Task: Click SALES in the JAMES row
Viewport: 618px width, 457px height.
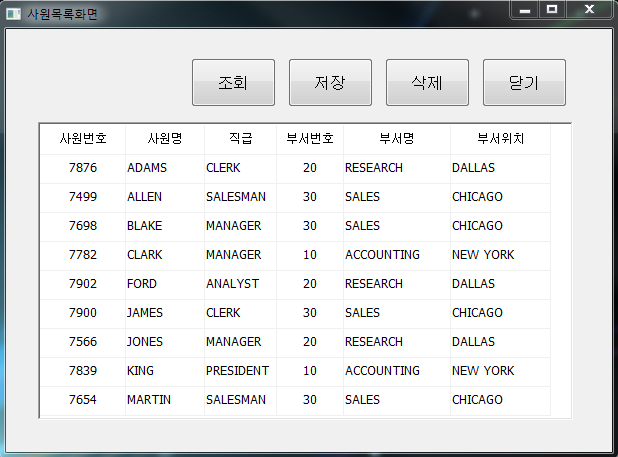Action: pos(397,313)
